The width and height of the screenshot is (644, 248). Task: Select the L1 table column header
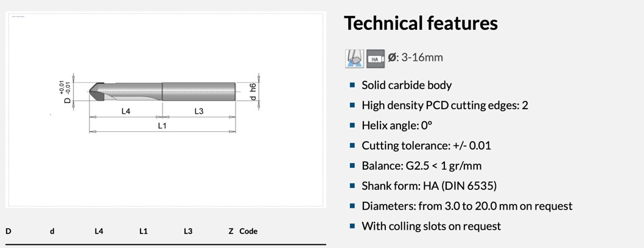click(x=144, y=232)
